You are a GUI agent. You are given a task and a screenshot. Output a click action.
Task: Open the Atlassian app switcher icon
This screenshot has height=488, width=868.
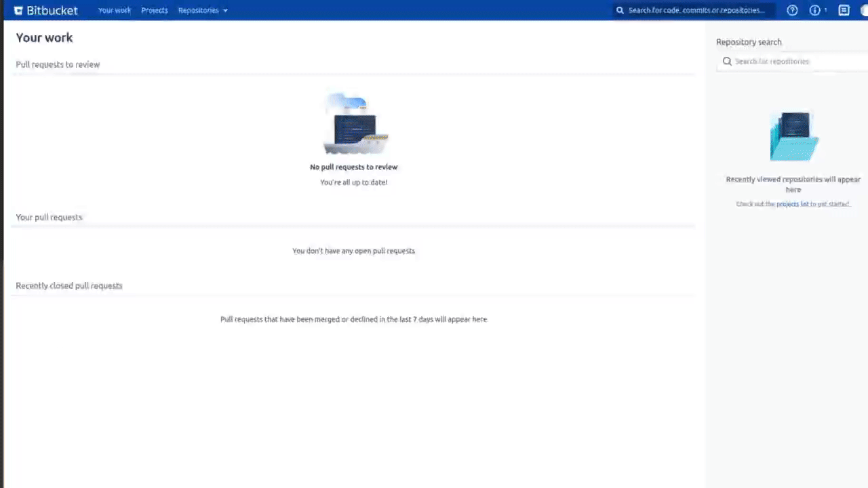(x=843, y=9)
